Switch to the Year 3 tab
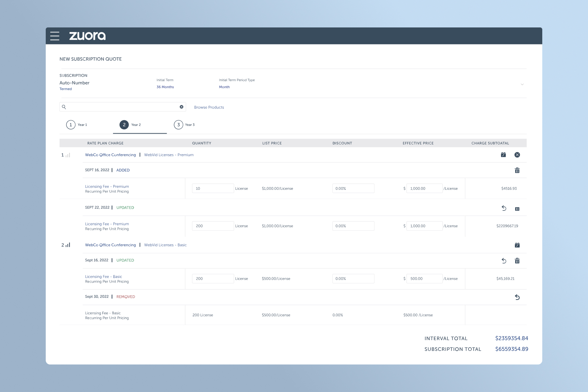Viewport: 588px width, 392px height. pyautogui.click(x=185, y=125)
